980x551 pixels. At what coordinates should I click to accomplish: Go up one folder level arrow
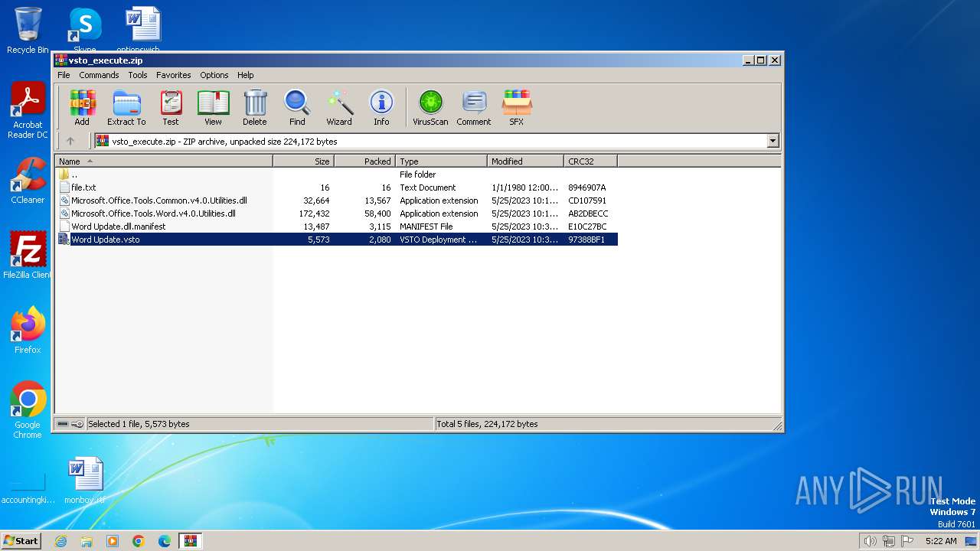point(70,141)
